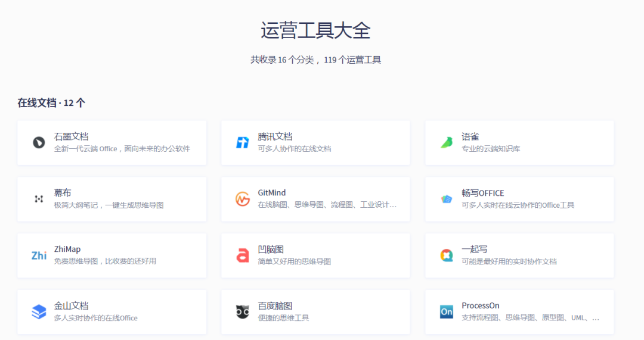Click the 凹脑图 red logo icon
Viewport: 644px width, 340px height.
point(243,255)
